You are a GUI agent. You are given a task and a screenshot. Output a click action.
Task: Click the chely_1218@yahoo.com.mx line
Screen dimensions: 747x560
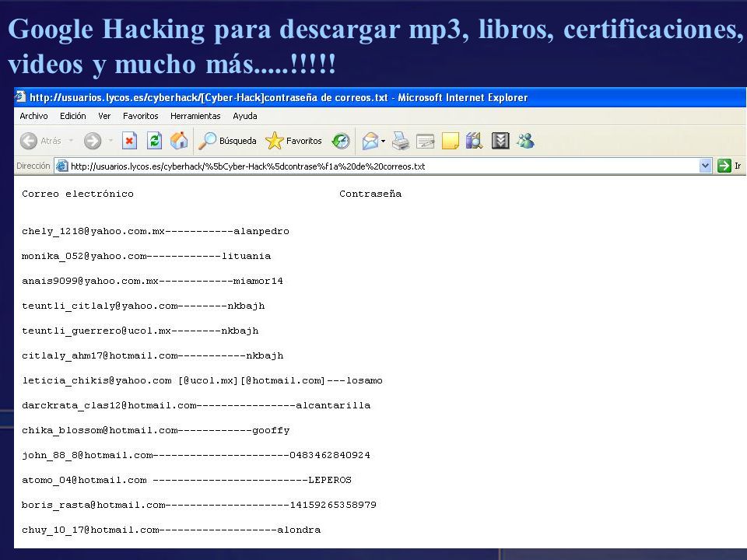click(156, 232)
